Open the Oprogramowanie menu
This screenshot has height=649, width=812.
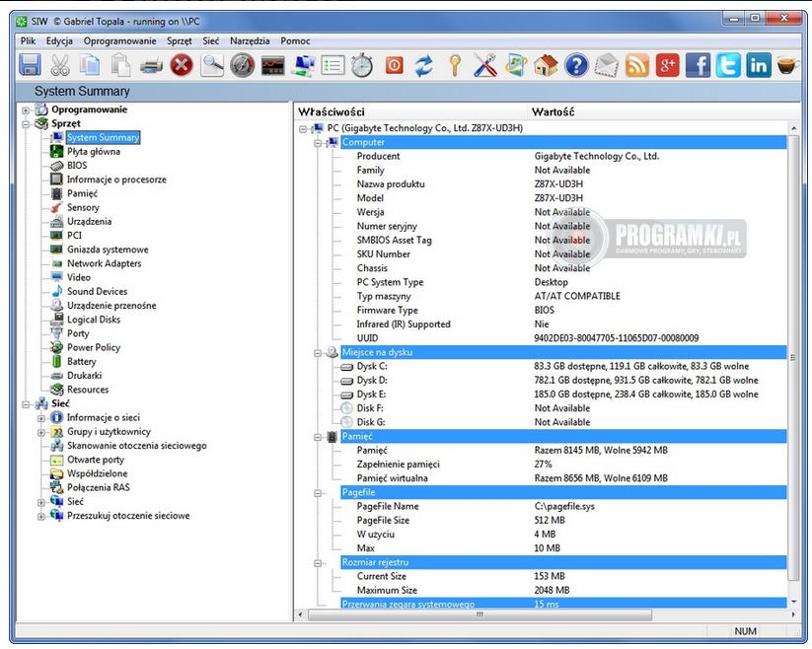[119, 40]
